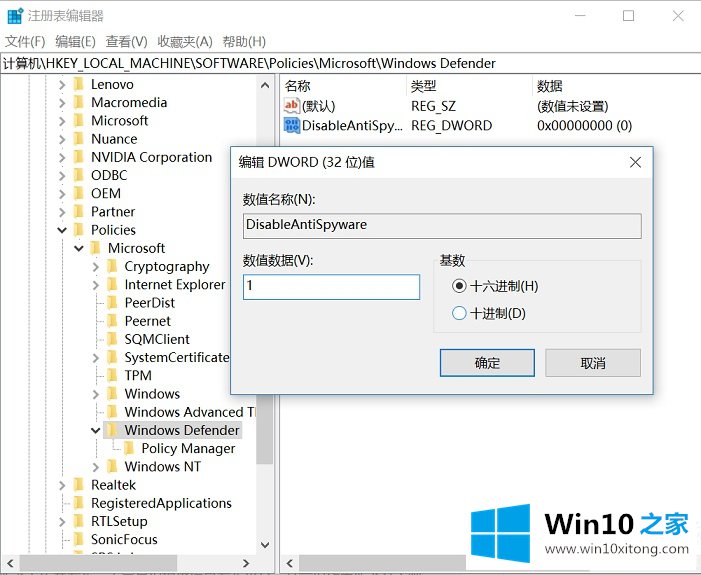
Task: Click the Policies folder icon
Action: 79,230
